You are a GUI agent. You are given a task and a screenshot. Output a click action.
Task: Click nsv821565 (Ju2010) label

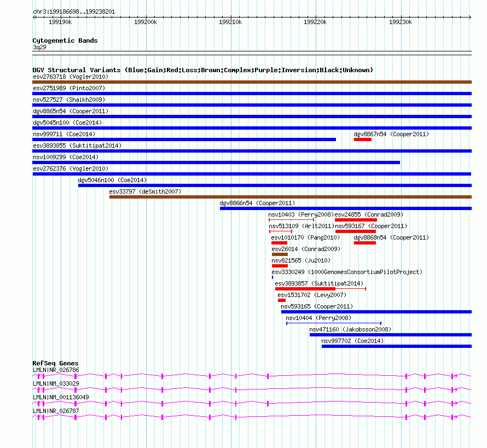coord(301,260)
